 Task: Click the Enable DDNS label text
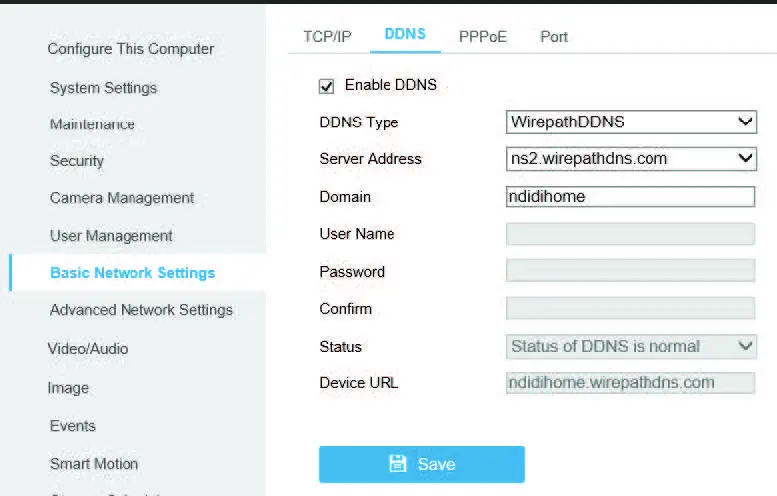[x=391, y=85]
